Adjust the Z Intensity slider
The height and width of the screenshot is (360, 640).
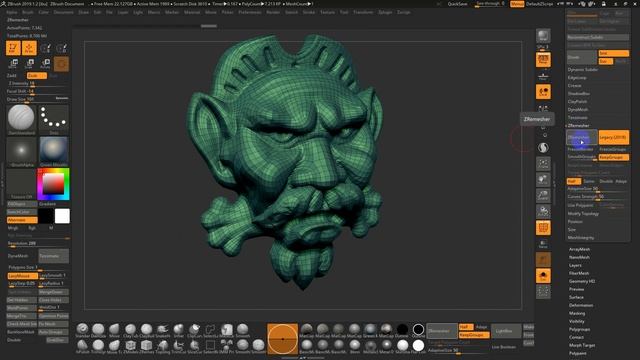(38, 84)
